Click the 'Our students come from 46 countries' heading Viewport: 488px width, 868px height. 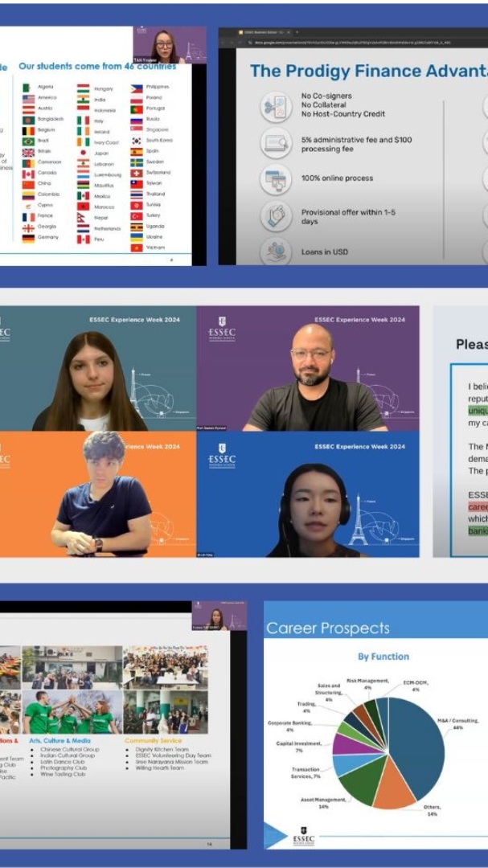(x=97, y=67)
